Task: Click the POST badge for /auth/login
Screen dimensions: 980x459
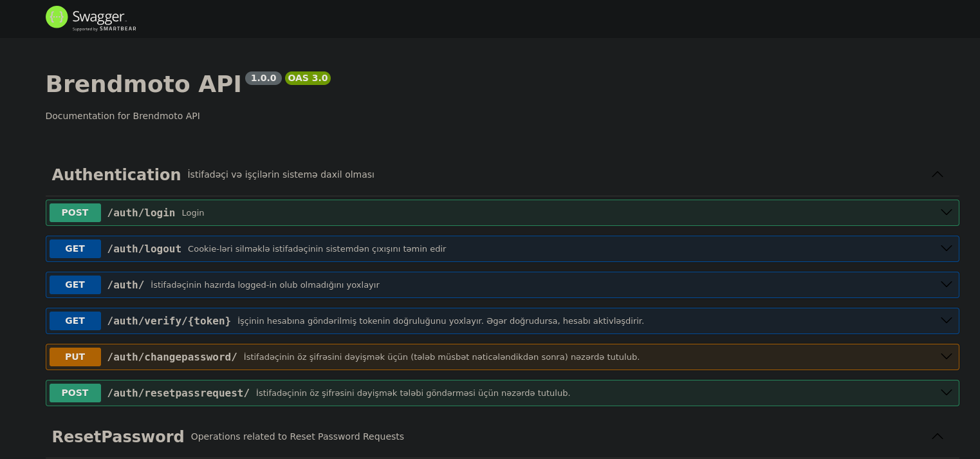Action: [x=75, y=212]
